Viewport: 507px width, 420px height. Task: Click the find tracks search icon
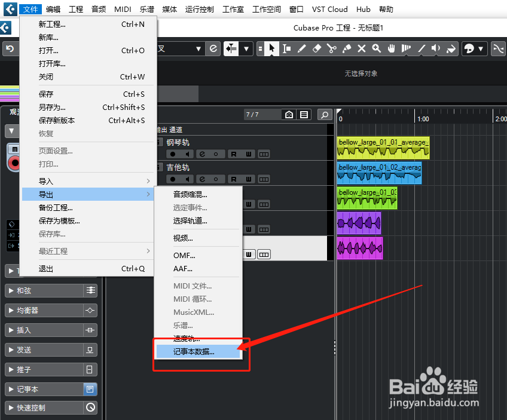coord(325,114)
